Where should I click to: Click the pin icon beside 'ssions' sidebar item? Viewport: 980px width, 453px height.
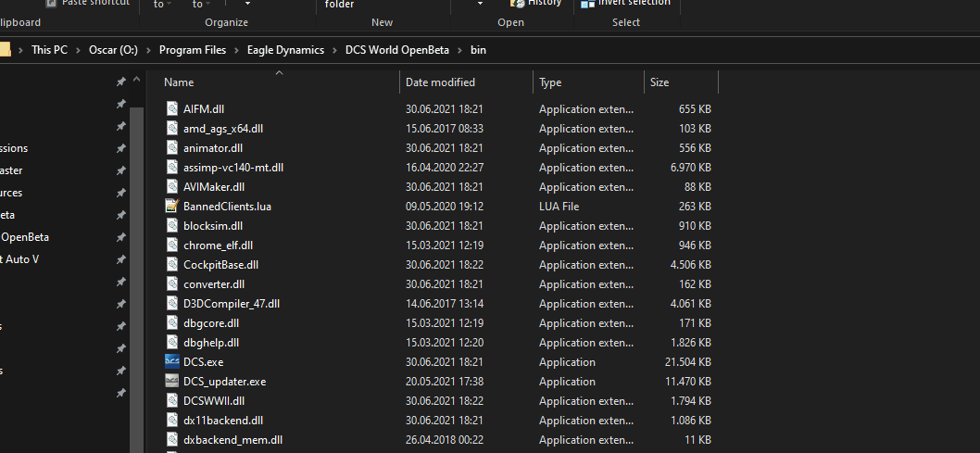click(120, 149)
